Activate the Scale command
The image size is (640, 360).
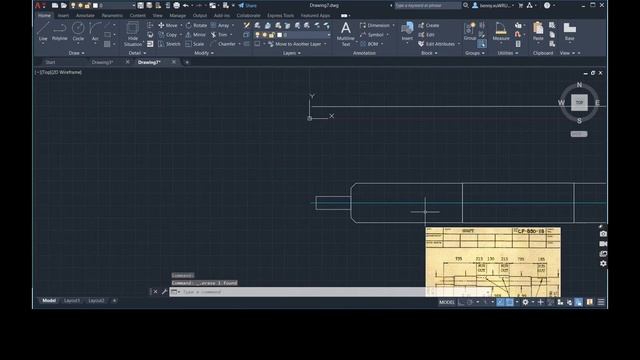click(195, 44)
